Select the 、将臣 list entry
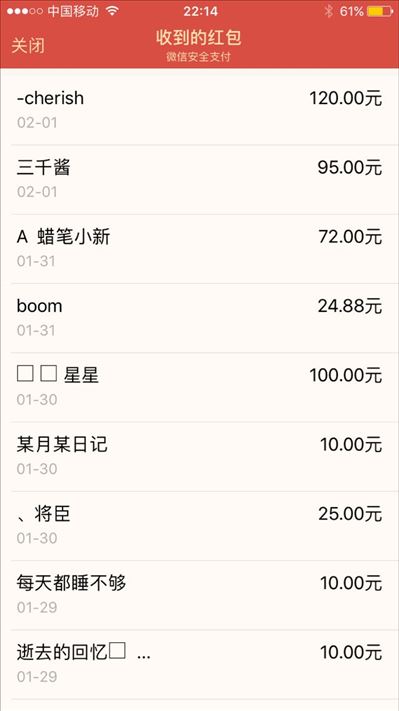This screenshot has width=399, height=711. pyautogui.click(x=200, y=526)
